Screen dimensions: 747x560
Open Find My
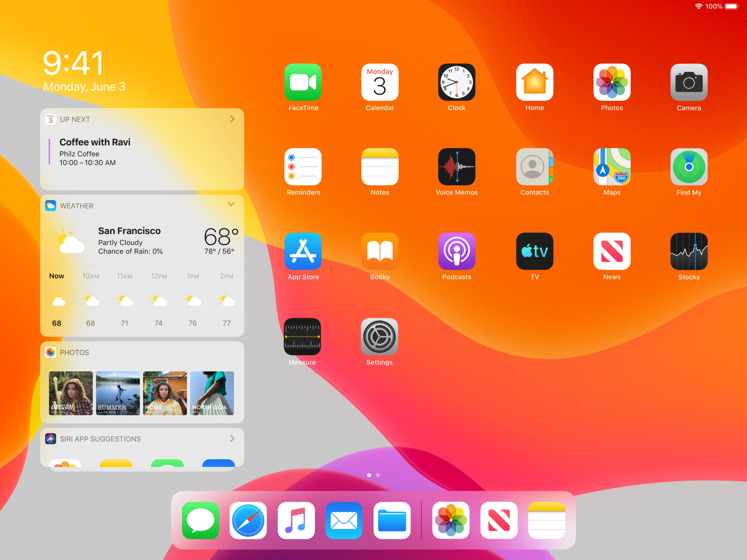[x=689, y=166]
